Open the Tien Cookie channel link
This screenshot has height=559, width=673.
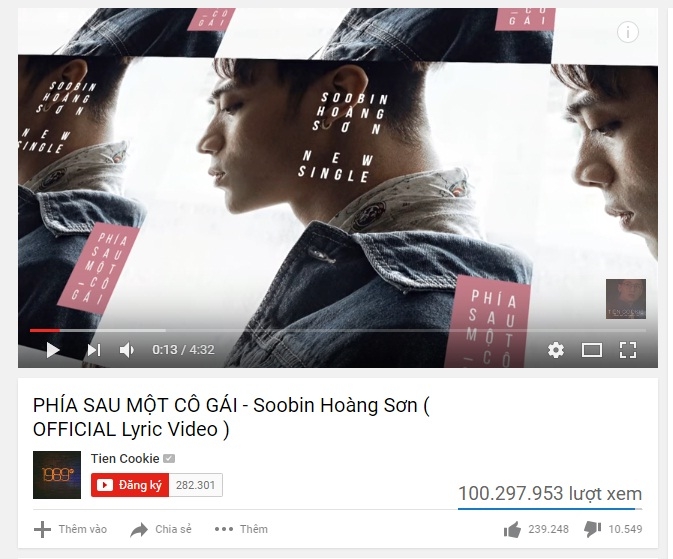125,459
